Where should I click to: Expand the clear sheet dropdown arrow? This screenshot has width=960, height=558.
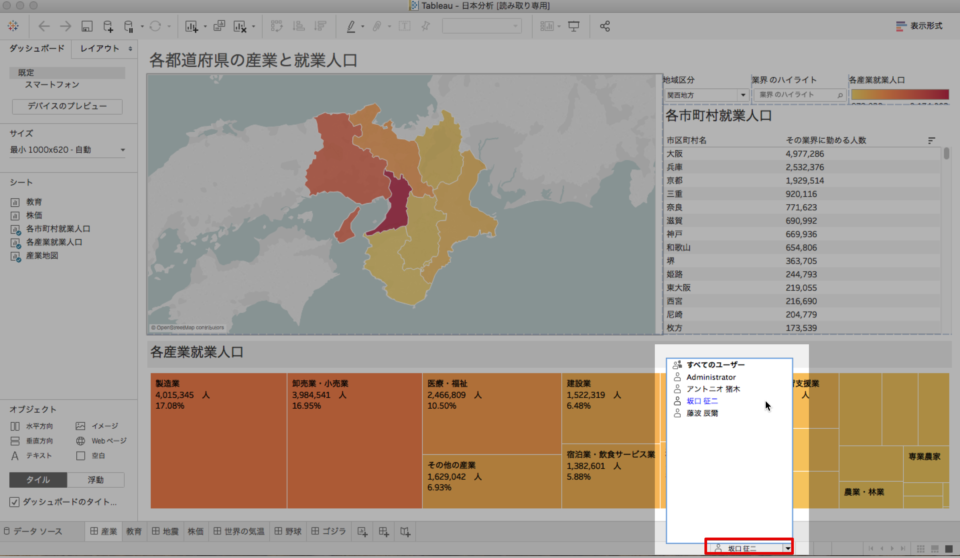click(x=253, y=26)
